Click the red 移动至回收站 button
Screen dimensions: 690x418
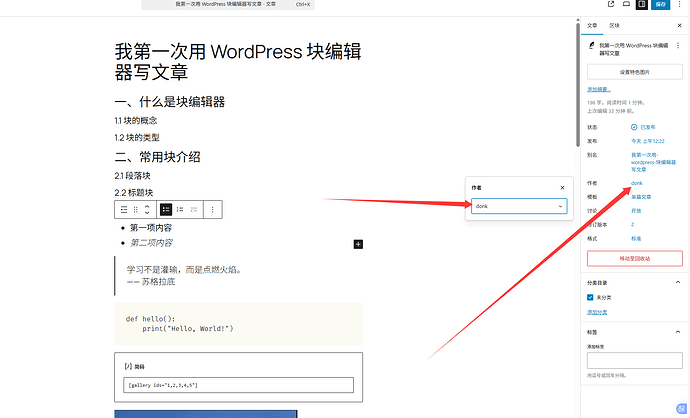point(635,259)
